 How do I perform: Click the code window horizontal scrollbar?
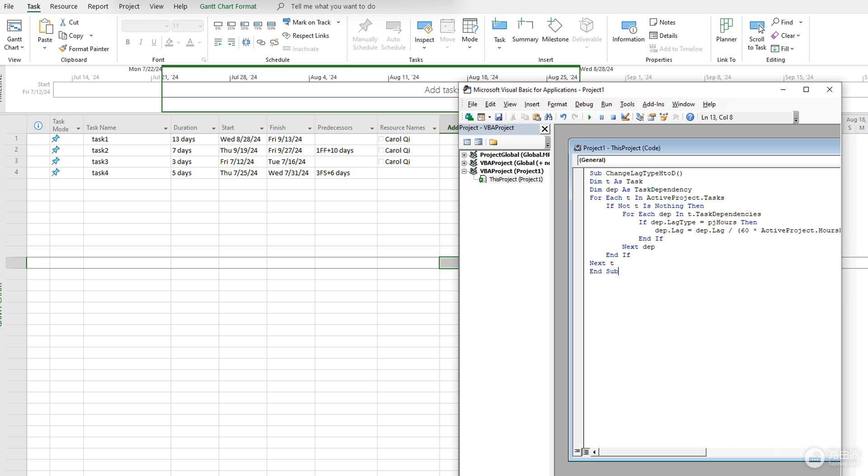(x=652, y=452)
